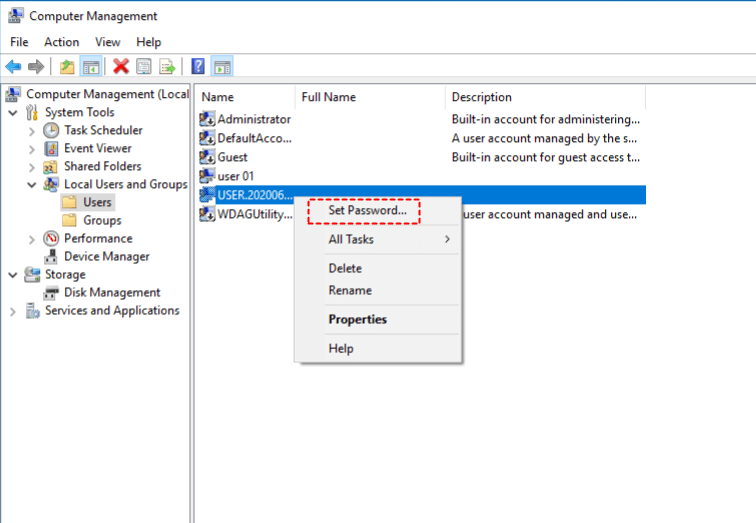
Task: Click the Task Scheduler clock icon
Action: tap(51, 130)
